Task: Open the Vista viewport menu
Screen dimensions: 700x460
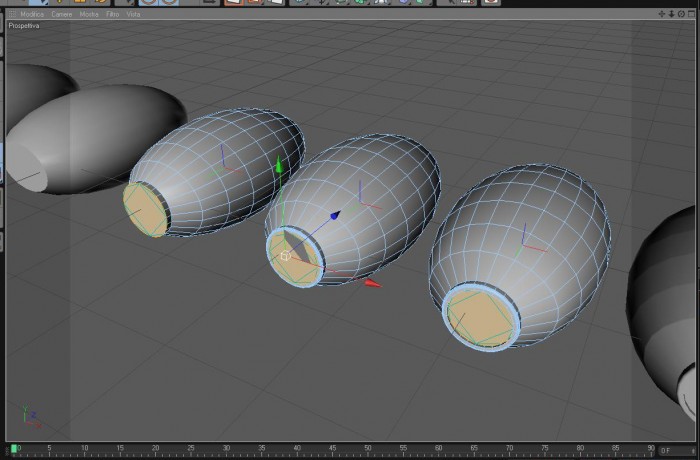Action: pos(133,14)
